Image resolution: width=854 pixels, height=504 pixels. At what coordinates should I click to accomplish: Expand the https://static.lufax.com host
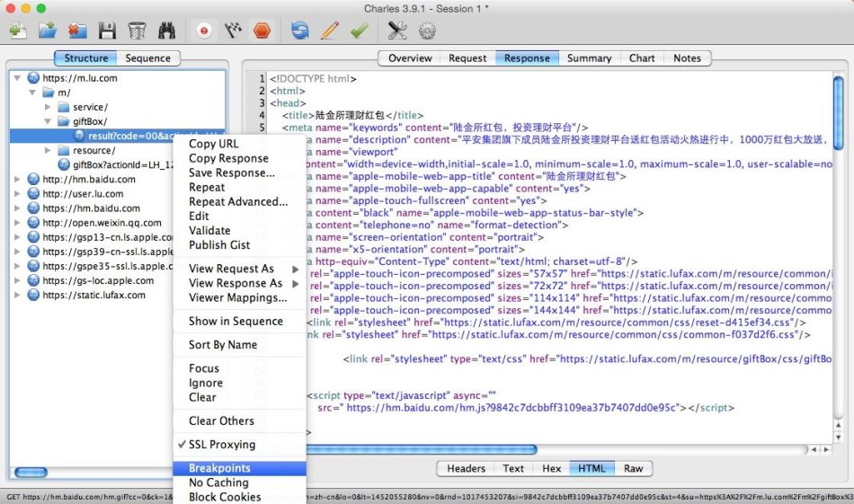pyautogui.click(x=17, y=295)
